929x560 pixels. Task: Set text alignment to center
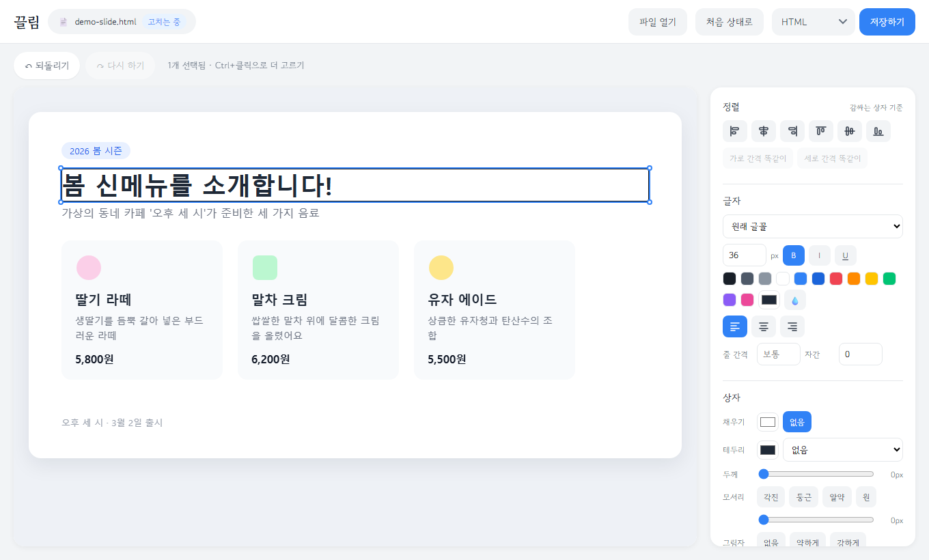[764, 326]
